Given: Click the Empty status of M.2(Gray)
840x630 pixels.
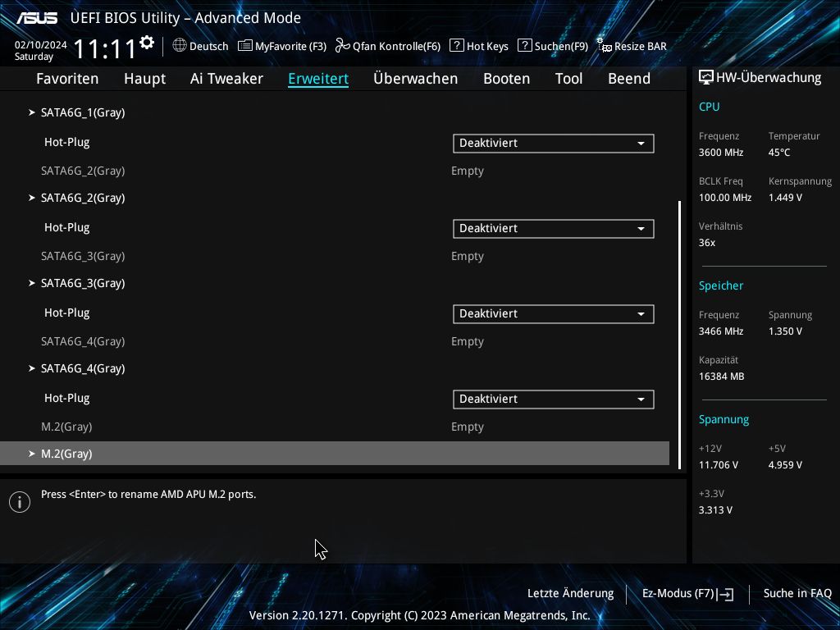Looking at the screenshot, I should click(x=468, y=427).
